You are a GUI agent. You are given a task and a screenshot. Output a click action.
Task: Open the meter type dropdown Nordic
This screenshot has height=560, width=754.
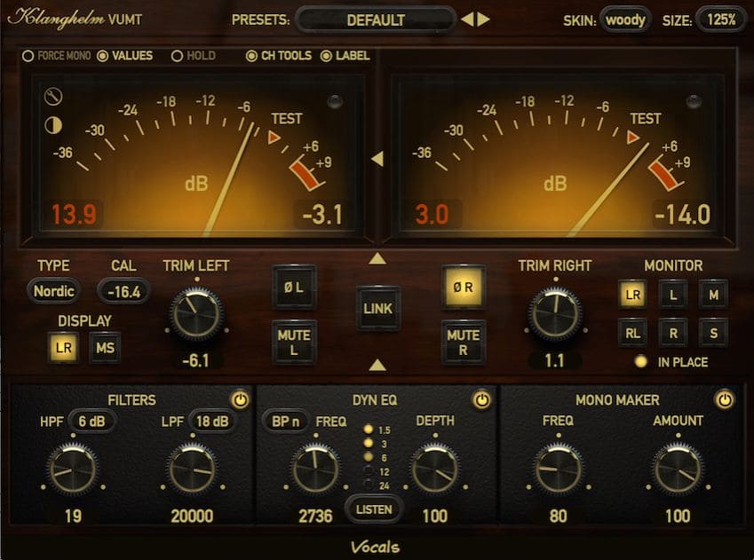[x=54, y=291]
